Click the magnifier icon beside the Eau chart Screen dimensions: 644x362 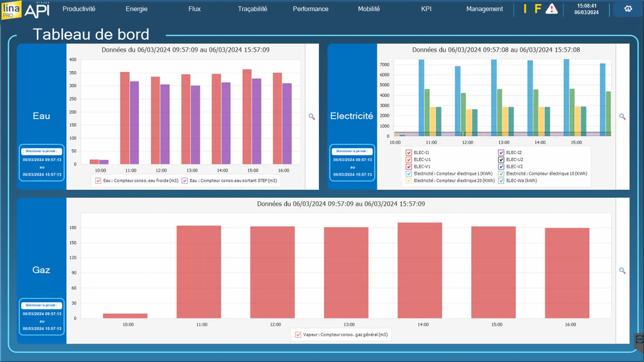tap(311, 117)
